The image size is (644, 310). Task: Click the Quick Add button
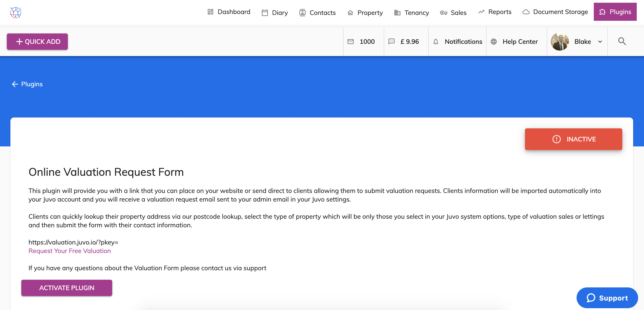coord(37,42)
